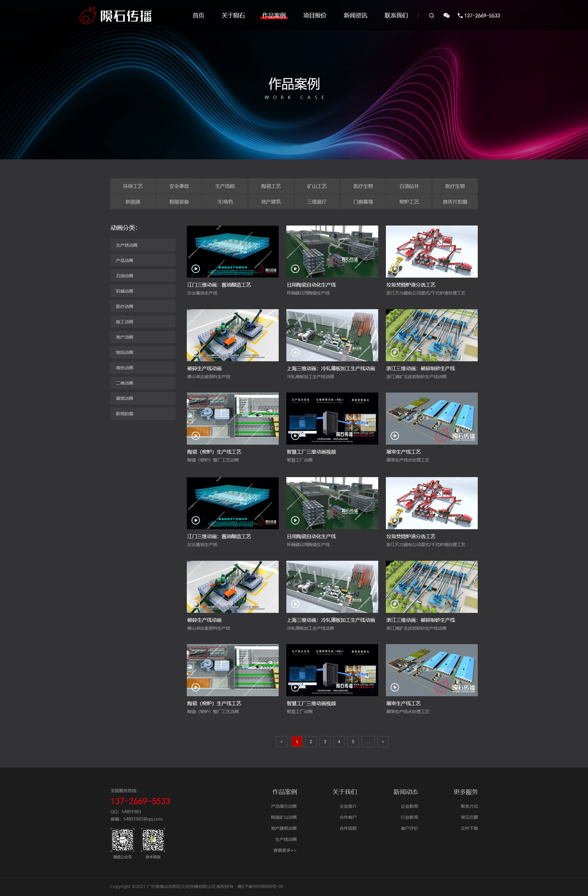Image resolution: width=588 pixels, height=896 pixels.
Task: Click the 文件下载 footer link
Action: pos(469,828)
